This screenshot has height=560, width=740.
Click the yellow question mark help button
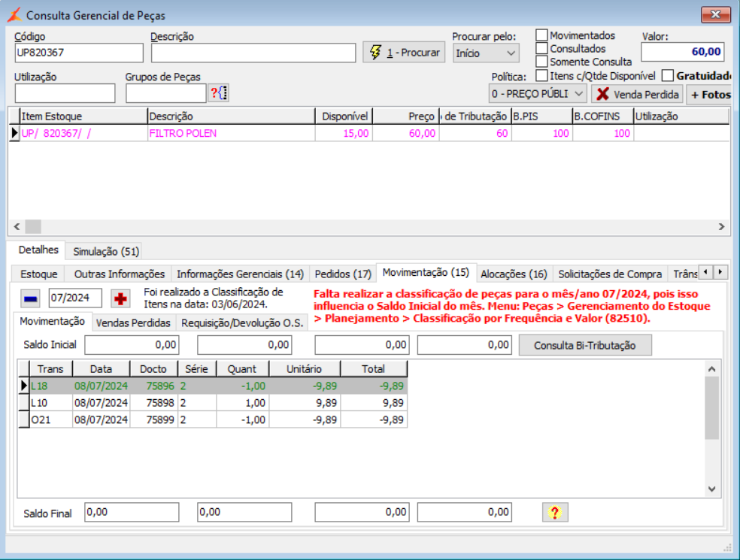(555, 513)
